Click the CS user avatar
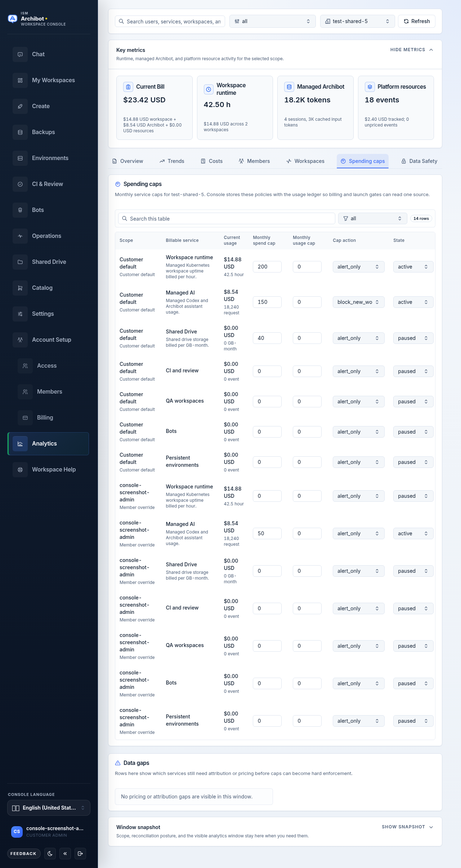The image size is (461, 868). point(17,832)
